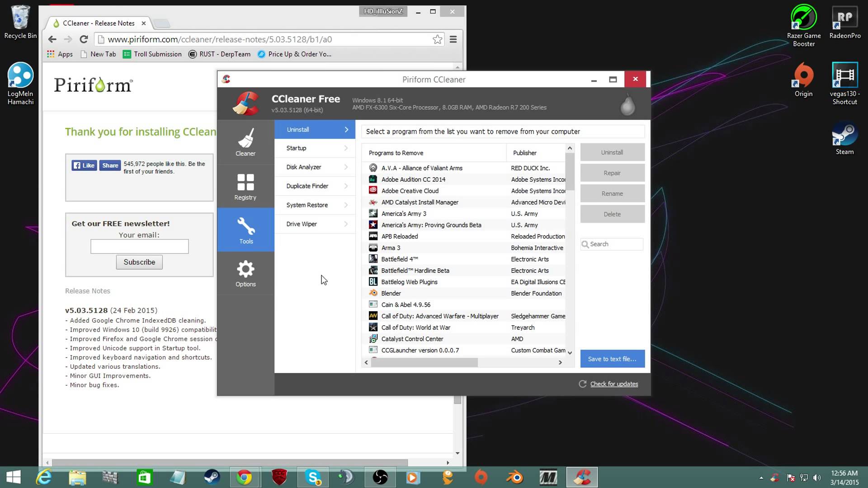Show hidden system tray icons
This screenshot has height=488, width=868.
[x=761, y=478]
